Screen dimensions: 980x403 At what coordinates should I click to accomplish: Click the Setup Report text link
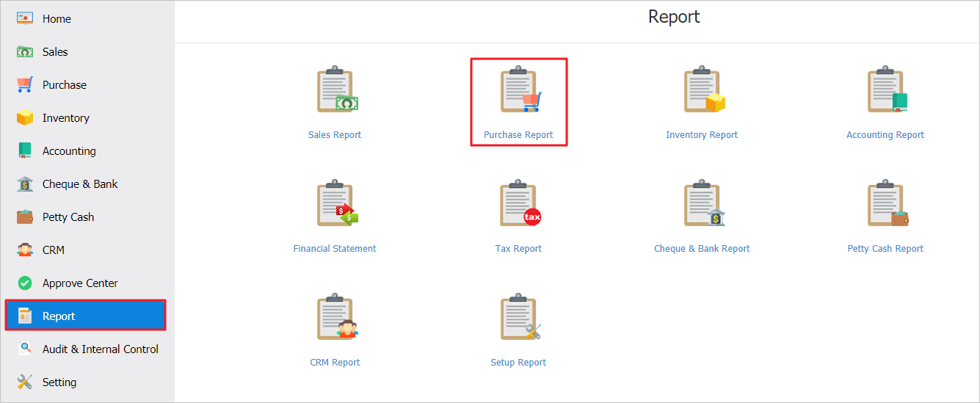(x=518, y=363)
